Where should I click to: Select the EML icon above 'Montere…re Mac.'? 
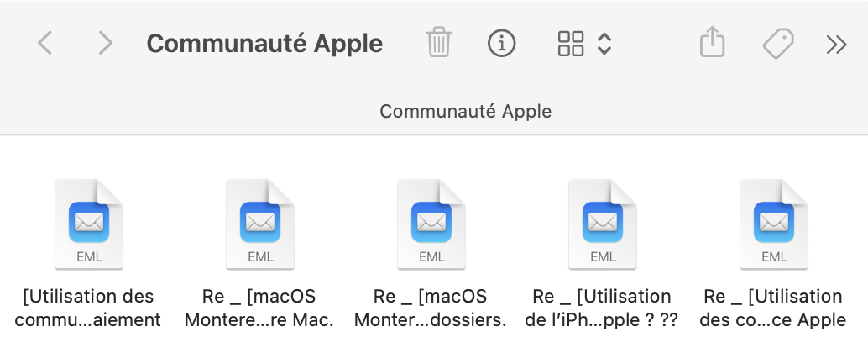259,224
